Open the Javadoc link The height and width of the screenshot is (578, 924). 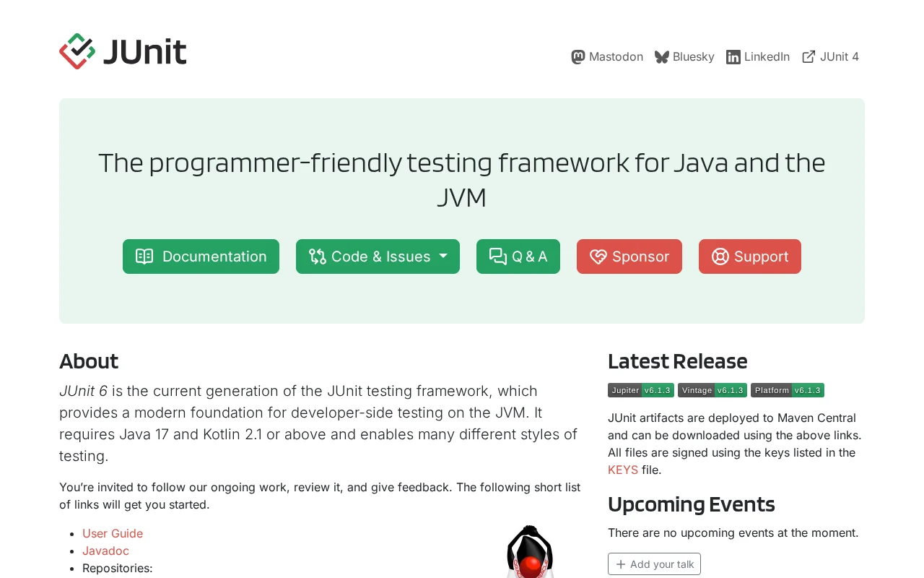(x=105, y=551)
